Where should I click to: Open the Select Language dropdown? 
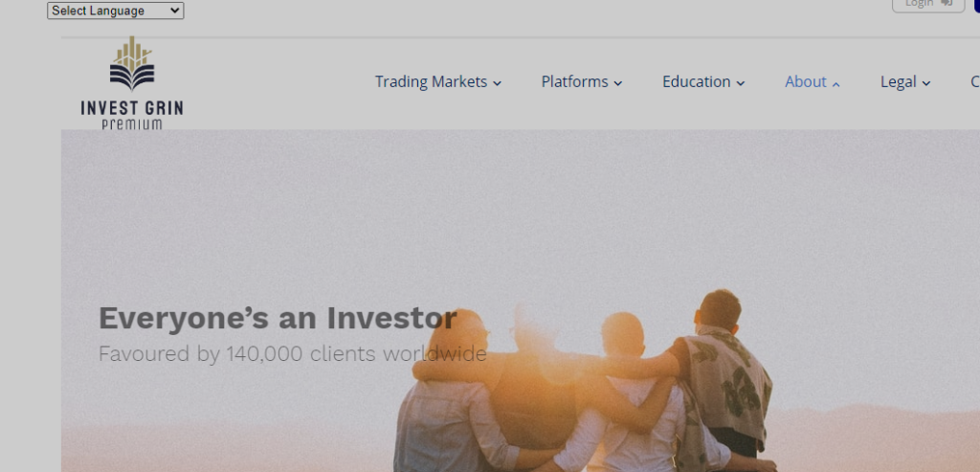pyautogui.click(x=115, y=11)
